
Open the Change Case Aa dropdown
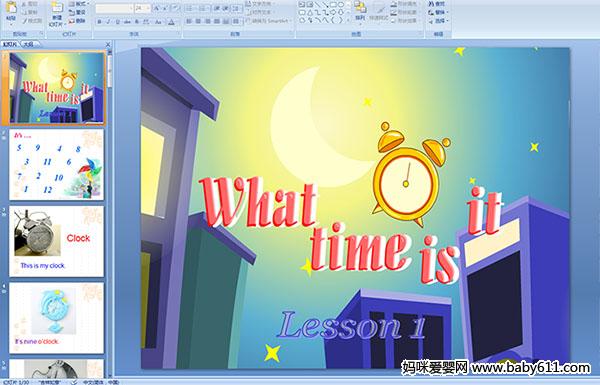(x=158, y=22)
